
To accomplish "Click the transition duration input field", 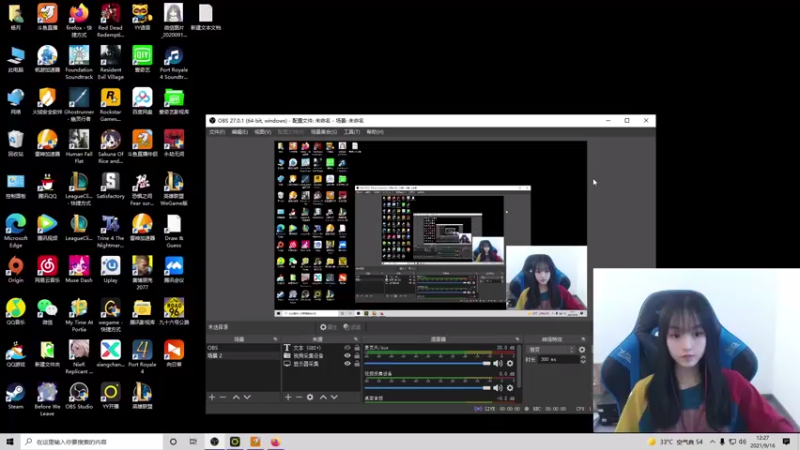I will 559,360.
